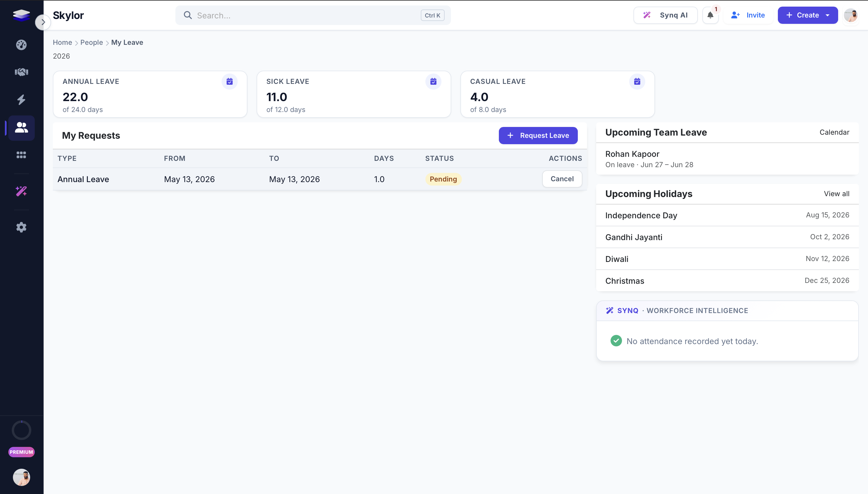Open the apps grid icon in sidebar
The image size is (868, 494).
21,155
